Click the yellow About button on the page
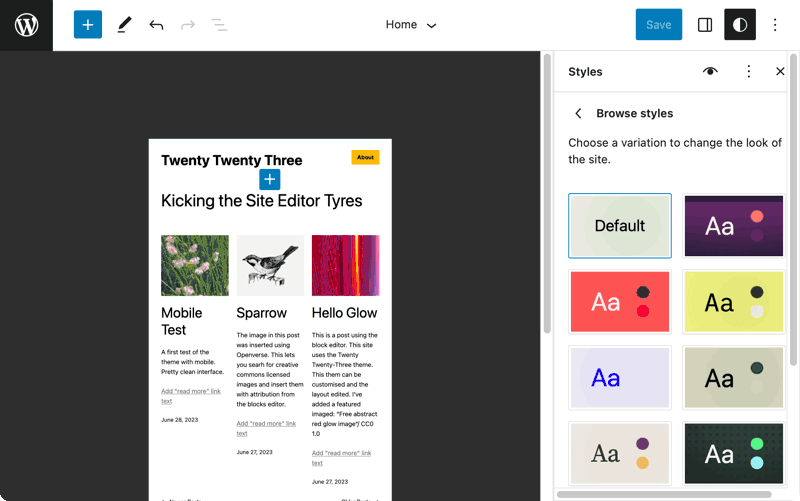Screen dimensions: 800x501 (365, 157)
